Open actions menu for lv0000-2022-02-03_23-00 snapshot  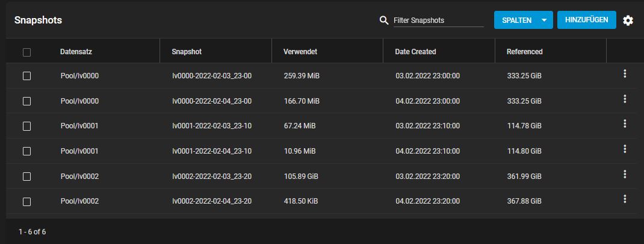[625, 74]
